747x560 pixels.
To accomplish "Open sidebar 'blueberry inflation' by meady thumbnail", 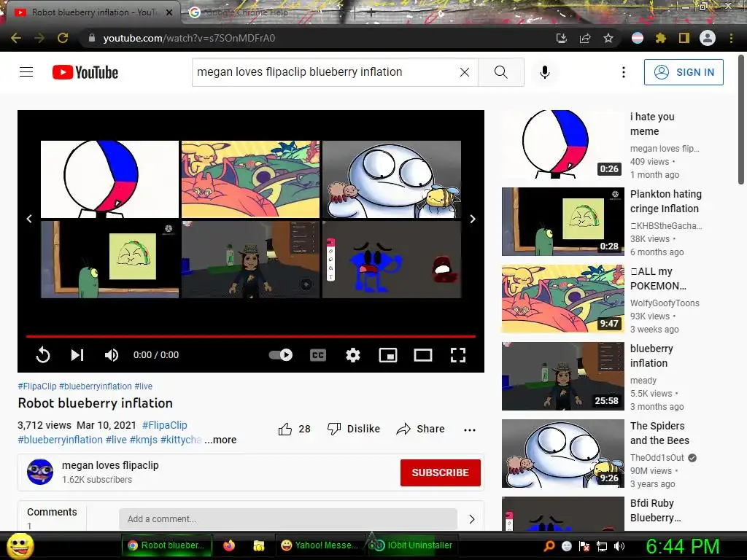I will point(562,376).
